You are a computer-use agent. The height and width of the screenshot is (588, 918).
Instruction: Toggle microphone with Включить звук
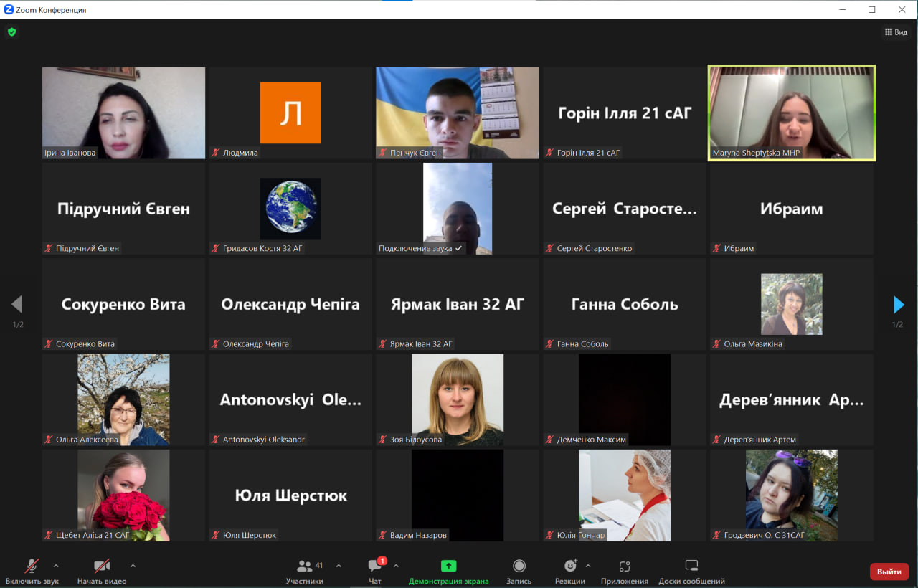click(32, 572)
